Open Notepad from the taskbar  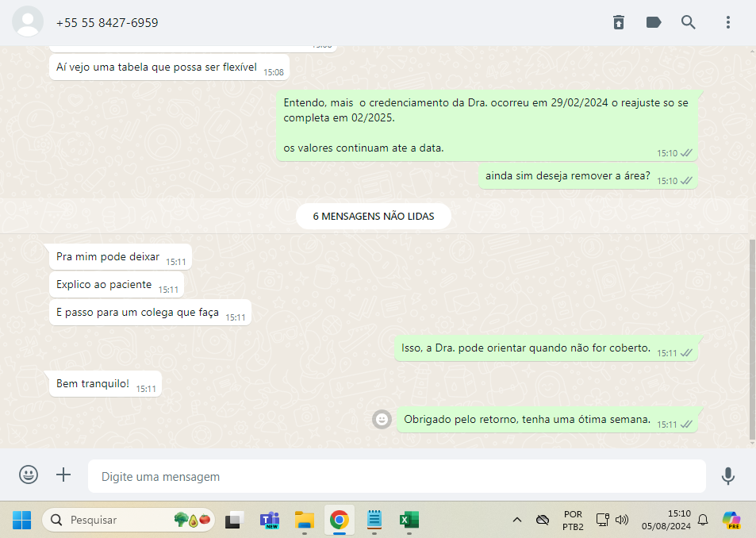pyautogui.click(x=374, y=520)
